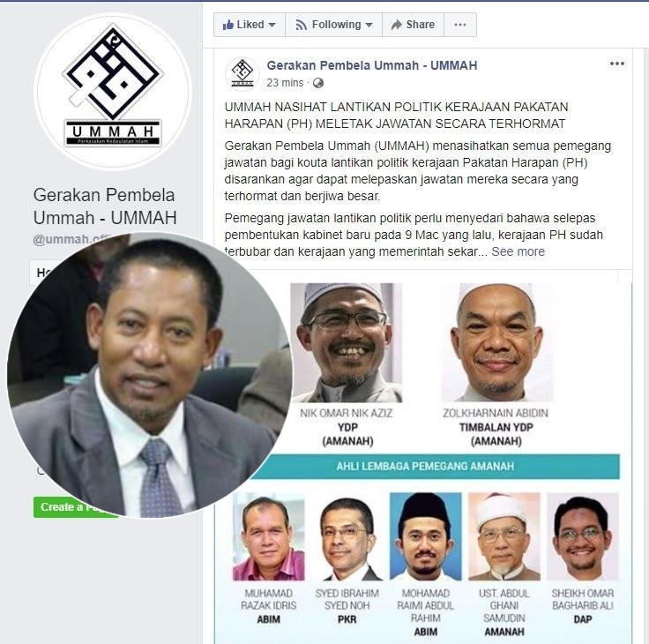
Task: Click the Following feed icon
Action: 302,26
